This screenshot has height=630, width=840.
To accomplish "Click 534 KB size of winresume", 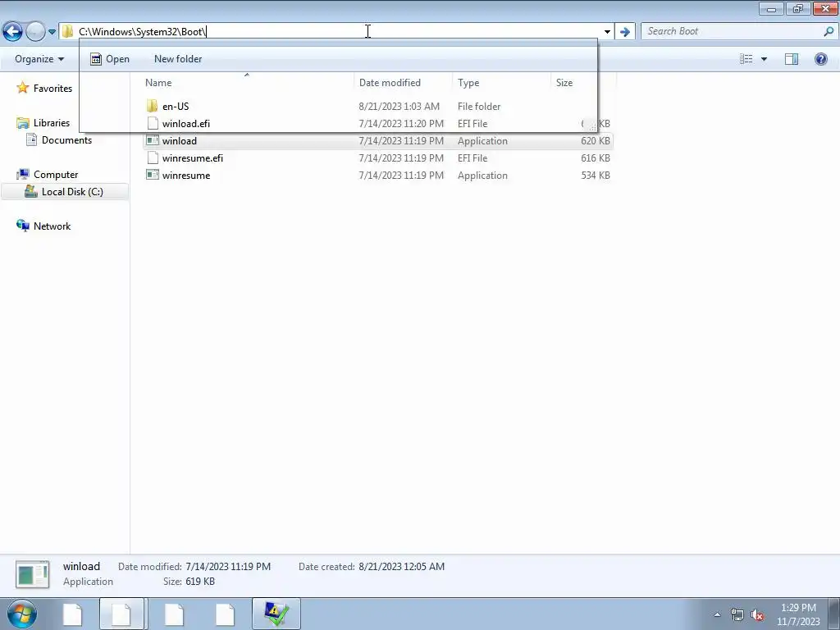I will click(x=596, y=176).
